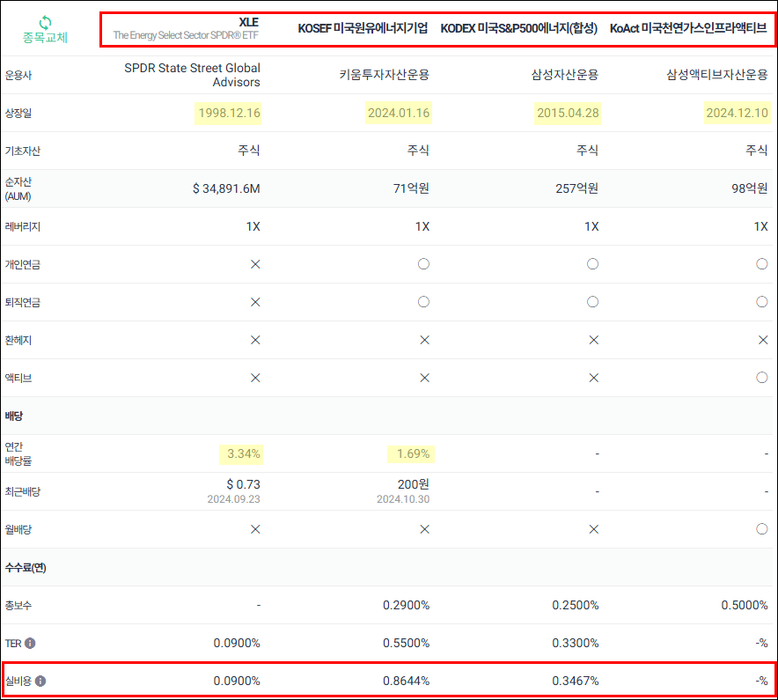Image resolution: width=778 pixels, height=700 pixels.
Task: Click the AUM value $ 34,891.6M
Action: [x=226, y=188]
